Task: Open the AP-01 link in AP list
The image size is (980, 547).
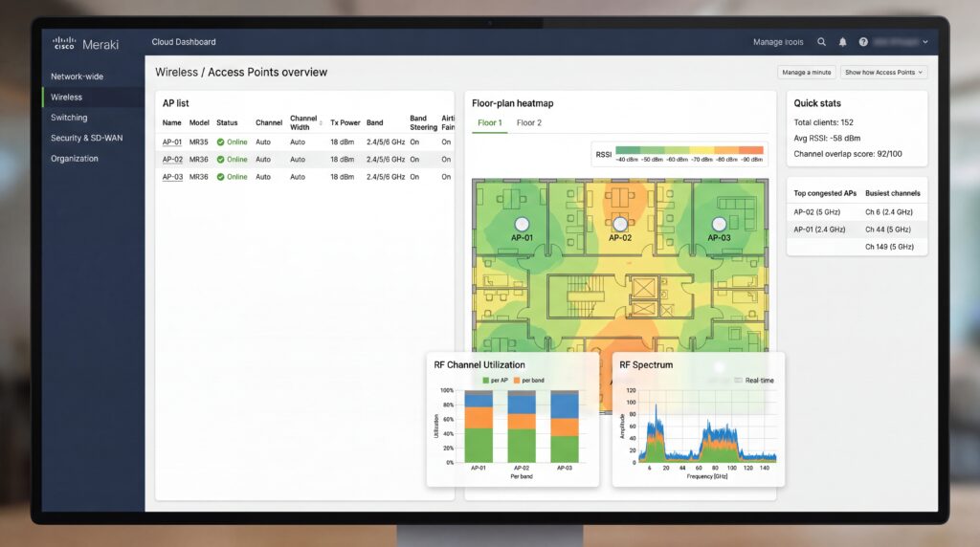Action: 172,142
